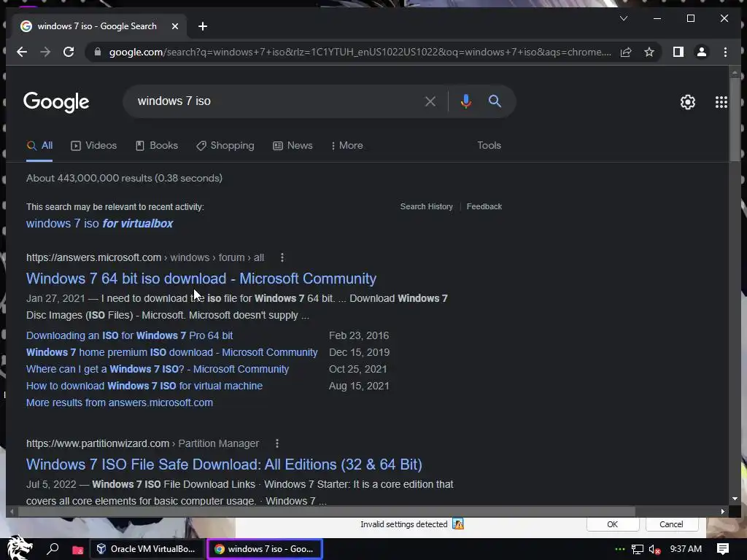Open 'Downloading an ISO for Windows 7 Pro'
Image resolution: width=747 pixels, height=560 pixels.
click(x=130, y=335)
